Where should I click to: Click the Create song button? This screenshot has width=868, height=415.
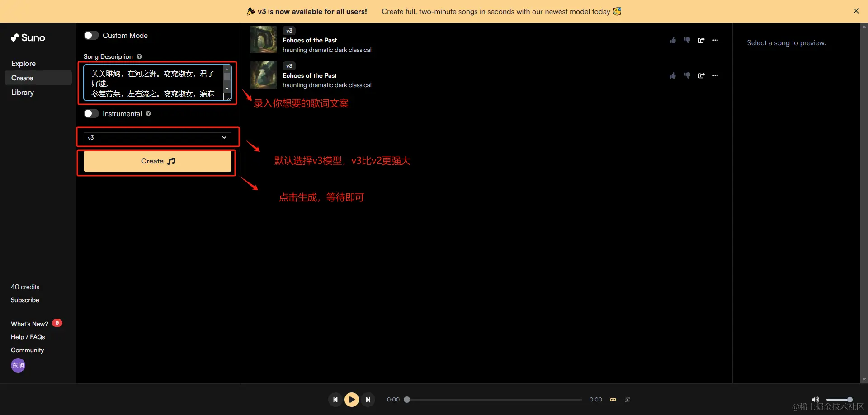click(x=157, y=161)
